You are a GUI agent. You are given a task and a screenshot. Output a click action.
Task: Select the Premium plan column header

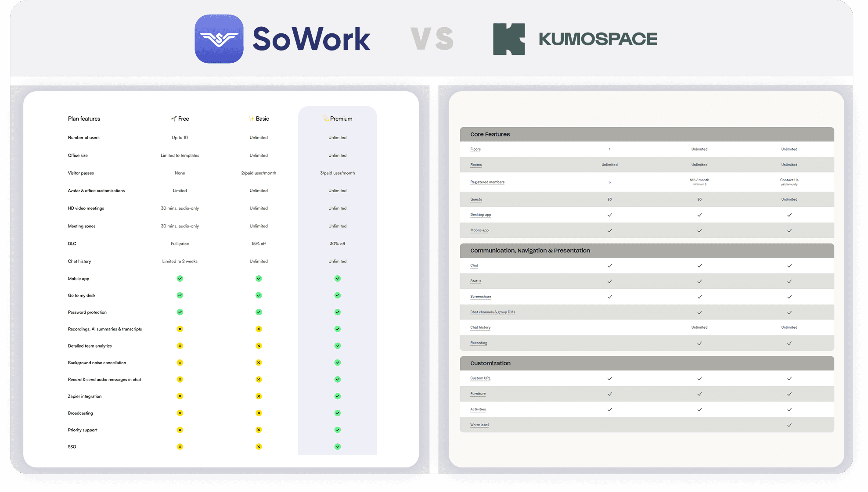pyautogui.click(x=337, y=119)
